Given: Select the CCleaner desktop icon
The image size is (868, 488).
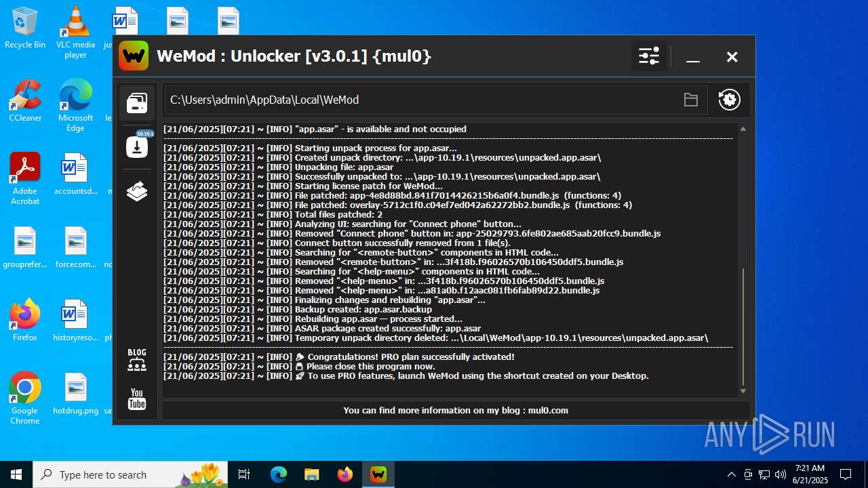Looking at the screenshot, I should pos(25,101).
